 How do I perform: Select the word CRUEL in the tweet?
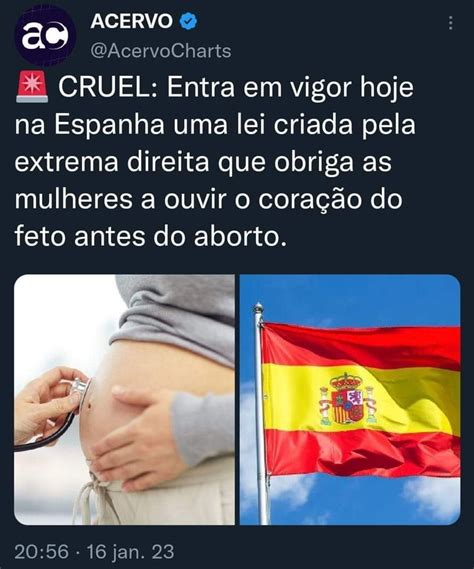109,87
